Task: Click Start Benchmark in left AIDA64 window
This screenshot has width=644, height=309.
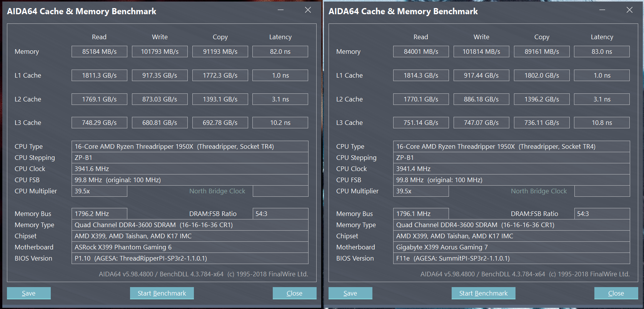Action: [x=162, y=293]
